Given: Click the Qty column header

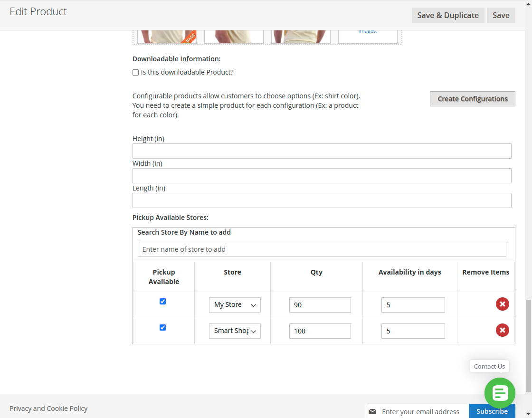Looking at the screenshot, I should click(316, 272).
